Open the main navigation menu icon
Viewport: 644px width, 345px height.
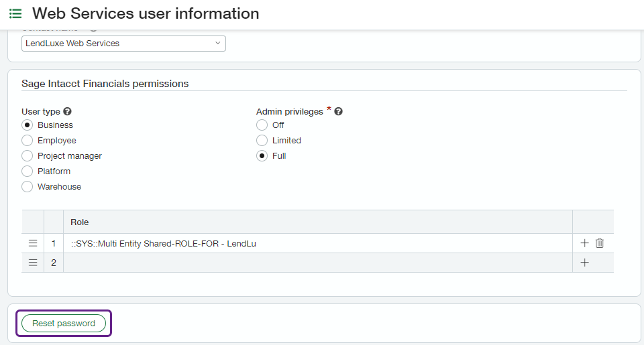15,13
